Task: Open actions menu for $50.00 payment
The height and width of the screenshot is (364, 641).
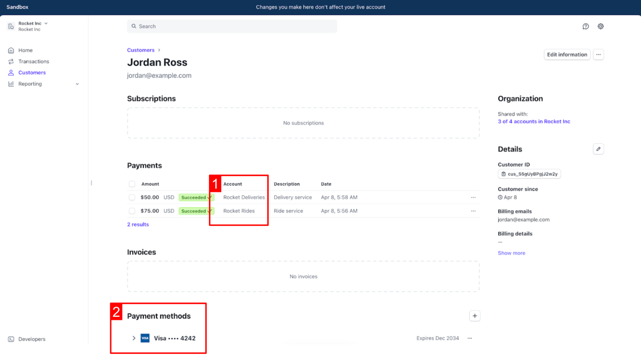Action: 473,197
